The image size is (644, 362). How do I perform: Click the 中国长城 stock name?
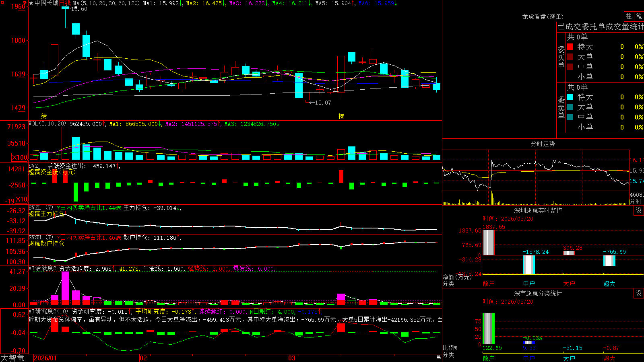point(46,3)
